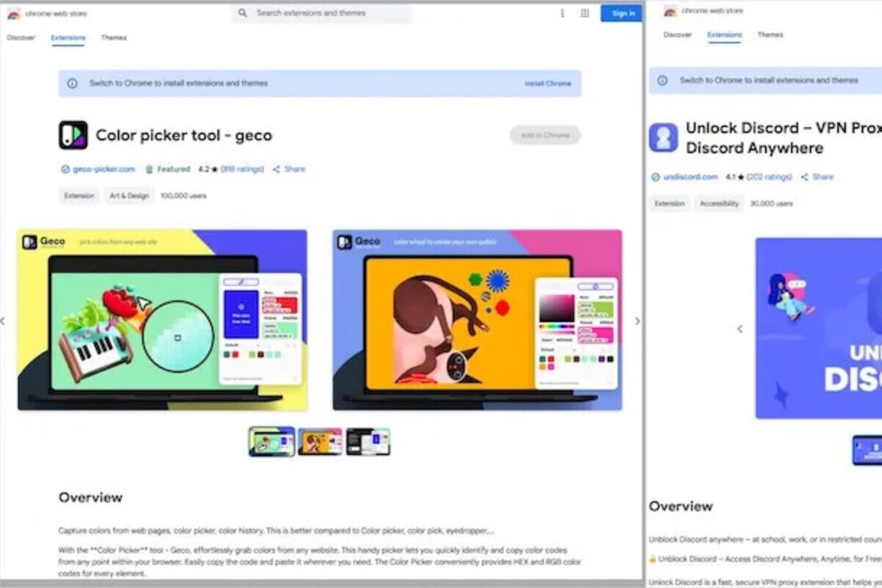Open the Discover tab in right window
Screen dimensions: 882x588
pos(677,35)
